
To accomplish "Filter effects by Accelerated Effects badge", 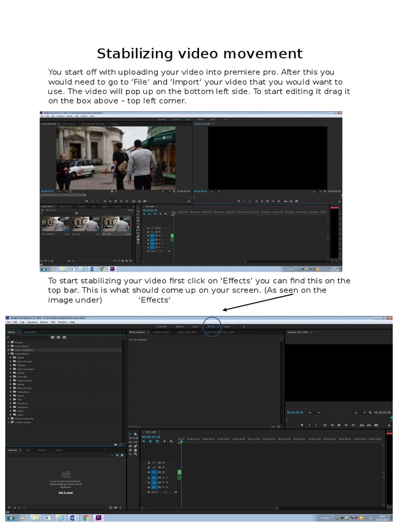I will tap(52, 337).
